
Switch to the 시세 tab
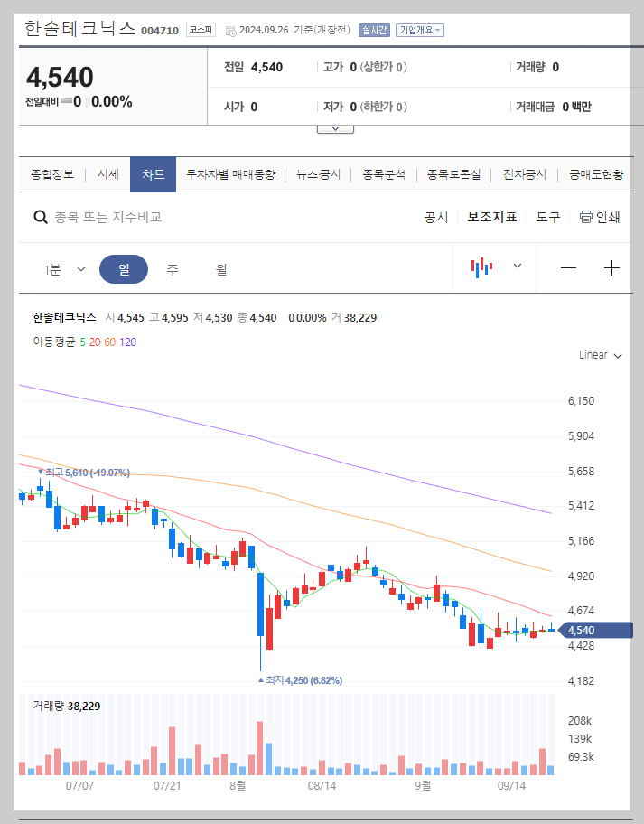point(107,174)
